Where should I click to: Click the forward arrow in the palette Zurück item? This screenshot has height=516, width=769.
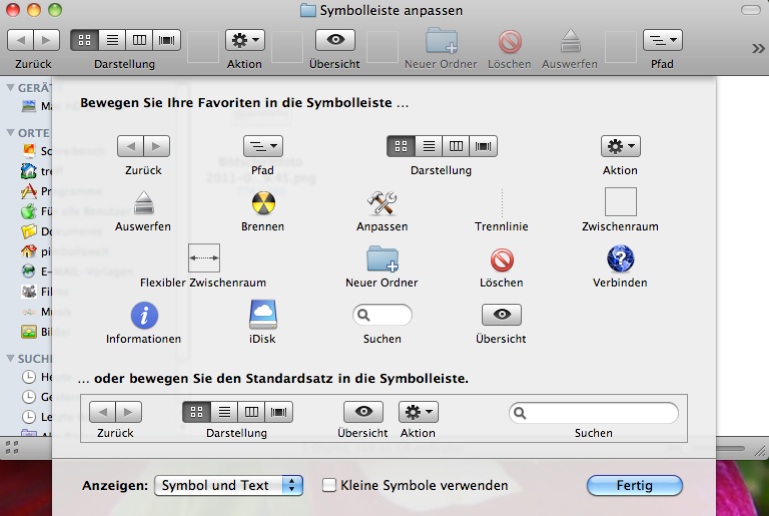pyautogui.click(x=156, y=146)
